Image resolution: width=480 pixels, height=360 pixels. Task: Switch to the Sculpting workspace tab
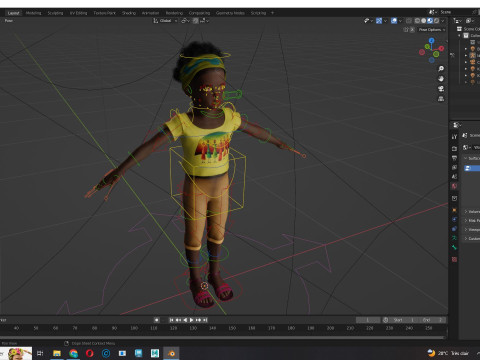(x=55, y=13)
